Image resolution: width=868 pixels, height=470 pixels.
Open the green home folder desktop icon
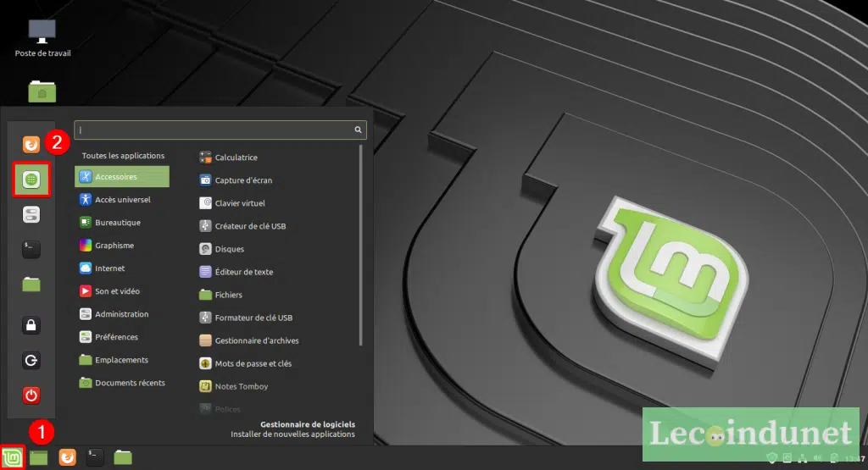coord(42,91)
